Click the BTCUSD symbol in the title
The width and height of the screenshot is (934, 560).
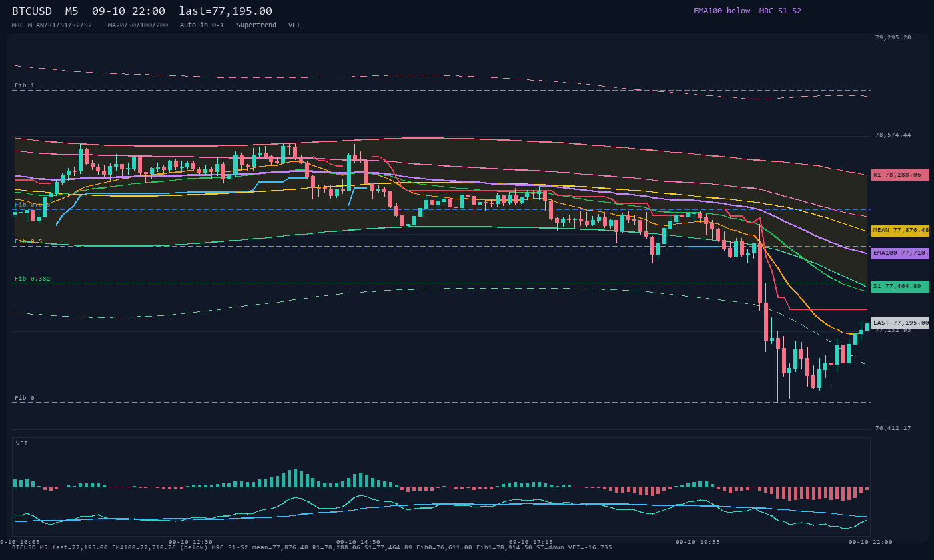tap(32, 11)
